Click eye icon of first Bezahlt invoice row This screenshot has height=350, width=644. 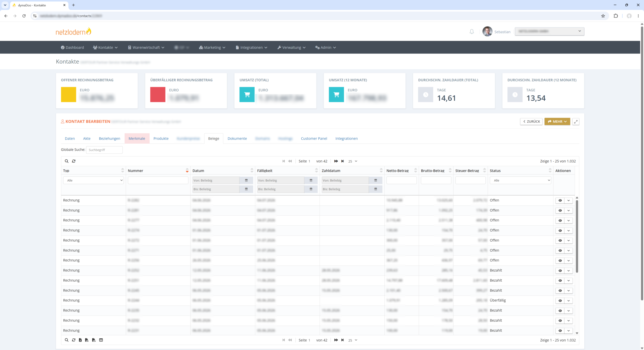pos(560,271)
